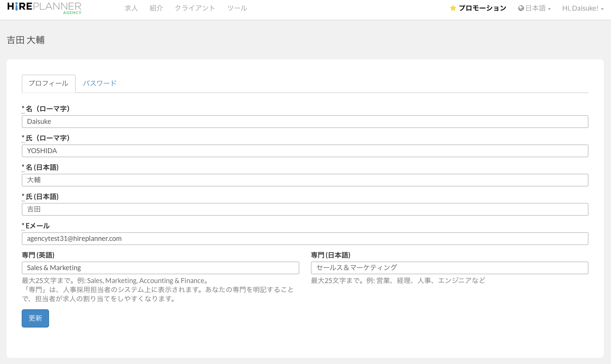The width and height of the screenshot is (611, 364).
Task: Click the プロモーション link
Action: coord(482,8)
